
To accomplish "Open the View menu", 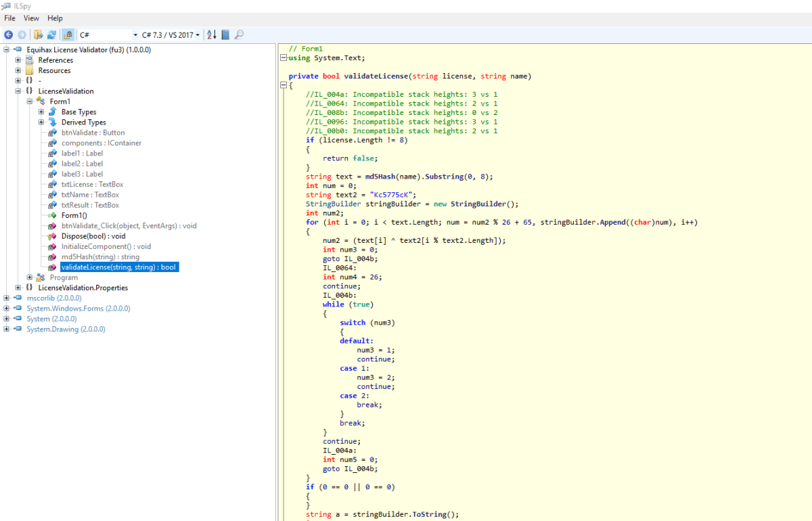I will [x=31, y=18].
